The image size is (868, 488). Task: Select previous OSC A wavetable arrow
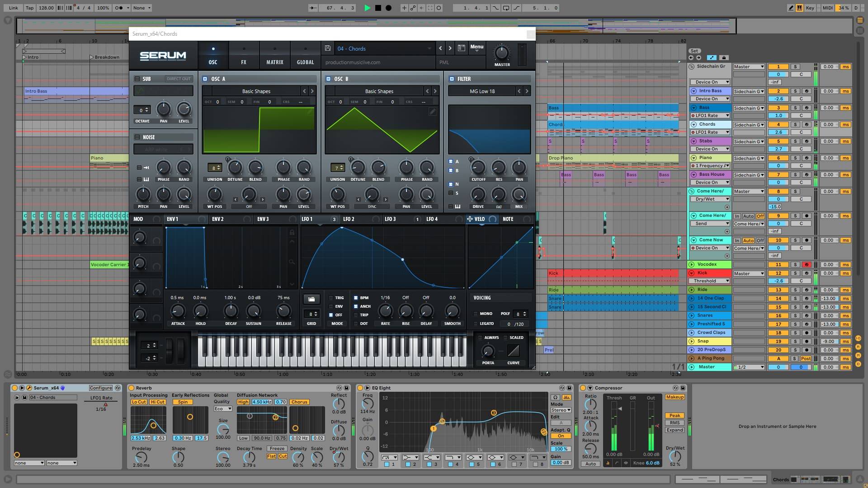click(304, 91)
